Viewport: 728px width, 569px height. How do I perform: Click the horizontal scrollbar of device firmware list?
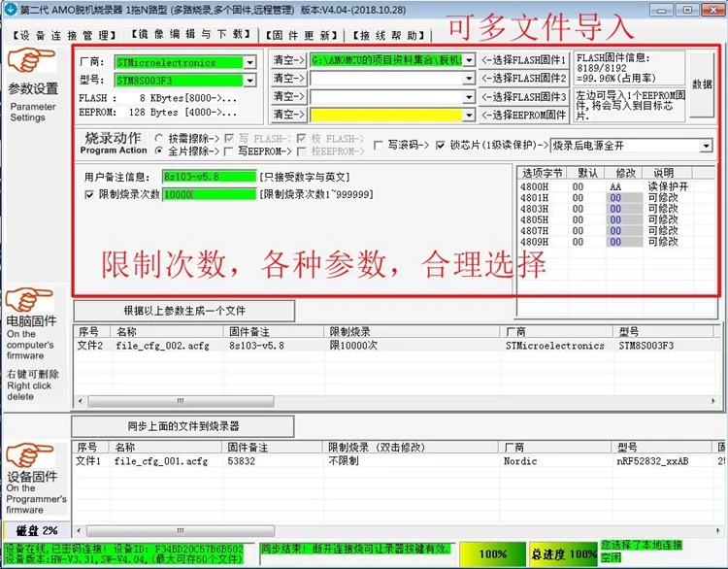(x=181, y=530)
